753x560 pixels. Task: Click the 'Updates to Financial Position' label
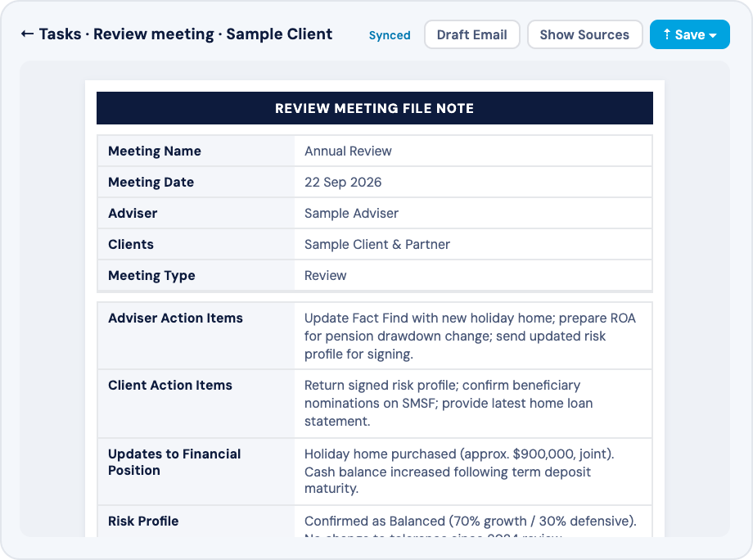click(174, 462)
